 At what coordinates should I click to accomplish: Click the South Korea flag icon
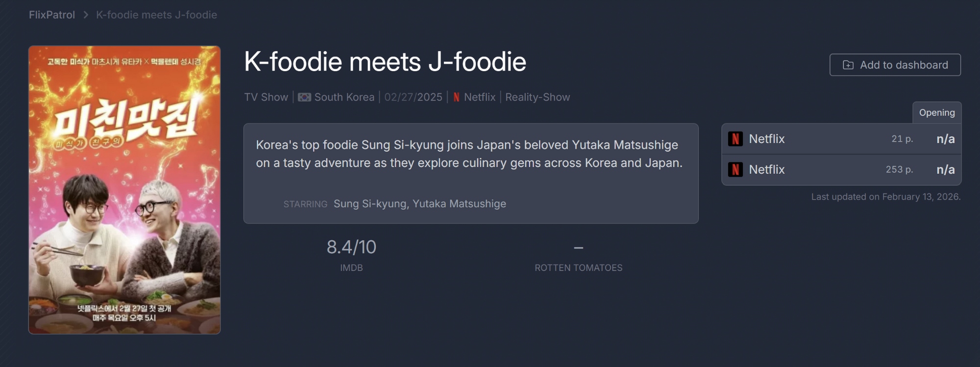pos(304,97)
